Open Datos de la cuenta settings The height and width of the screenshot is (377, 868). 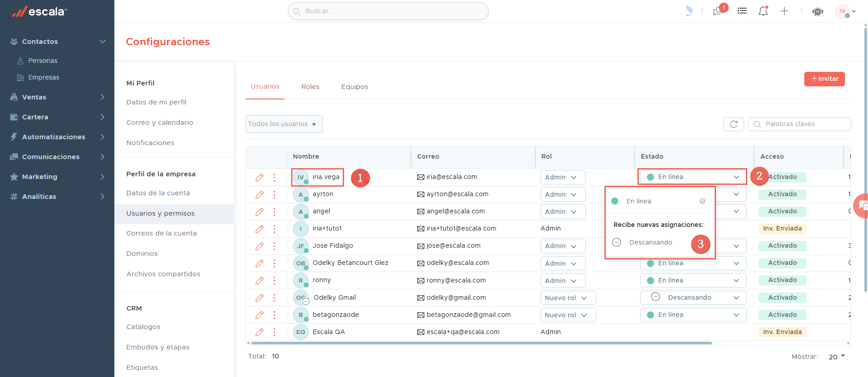click(158, 193)
